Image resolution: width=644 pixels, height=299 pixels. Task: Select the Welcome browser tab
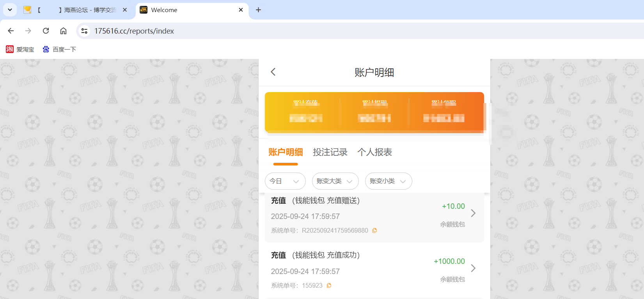[192, 10]
